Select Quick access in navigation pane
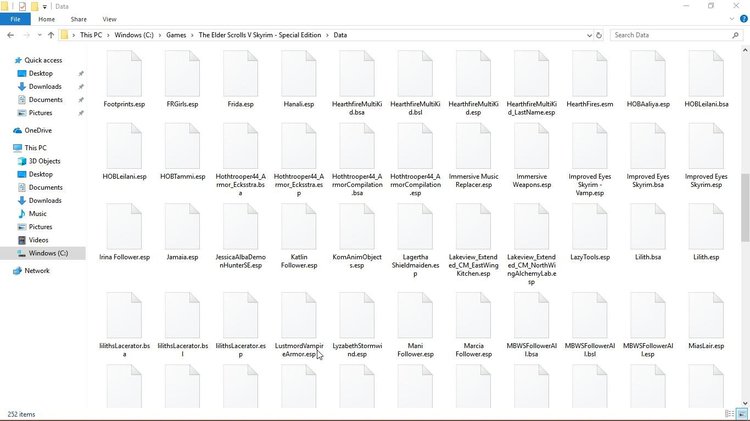 (43, 60)
